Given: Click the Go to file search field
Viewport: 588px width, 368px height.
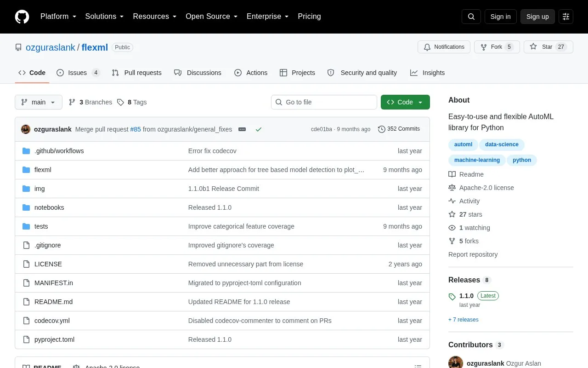Looking at the screenshot, I should [324, 102].
